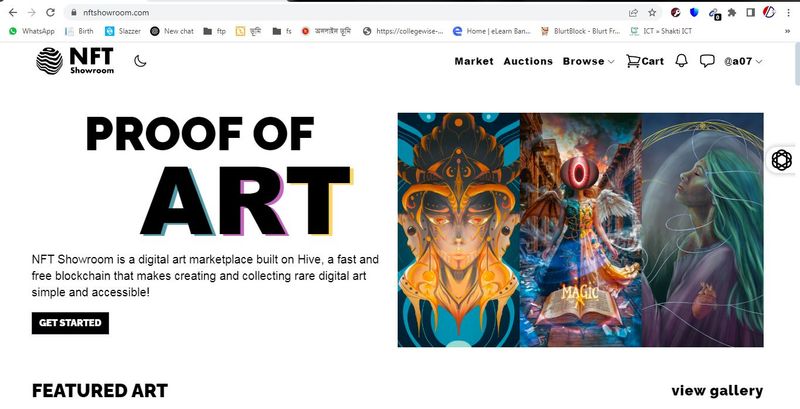Image resolution: width=800 pixels, height=409 pixels.
Task: Open the collegewise bookmark
Action: point(403,31)
